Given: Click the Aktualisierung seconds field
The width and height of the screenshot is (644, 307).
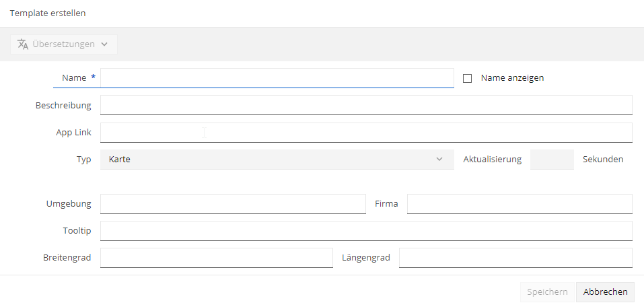Looking at the screenshot, I should [552, 160].
